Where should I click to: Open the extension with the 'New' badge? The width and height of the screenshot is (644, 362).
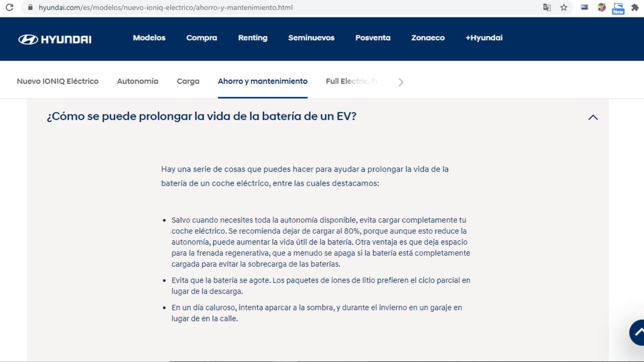(x=618, y=8)
